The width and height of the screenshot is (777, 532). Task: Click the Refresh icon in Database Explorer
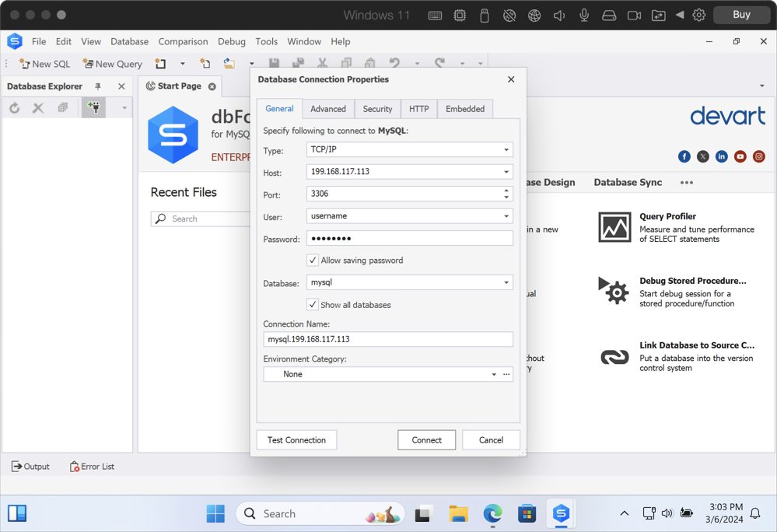[x=14, y=107]
